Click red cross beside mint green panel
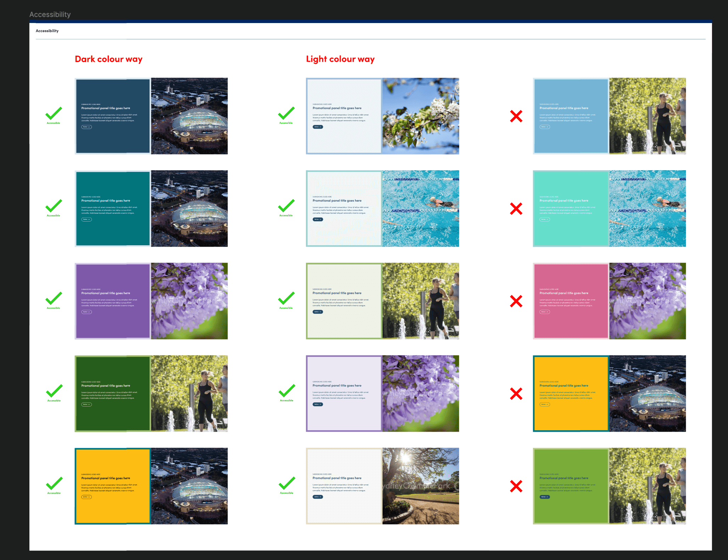 (x=516, y=209)
